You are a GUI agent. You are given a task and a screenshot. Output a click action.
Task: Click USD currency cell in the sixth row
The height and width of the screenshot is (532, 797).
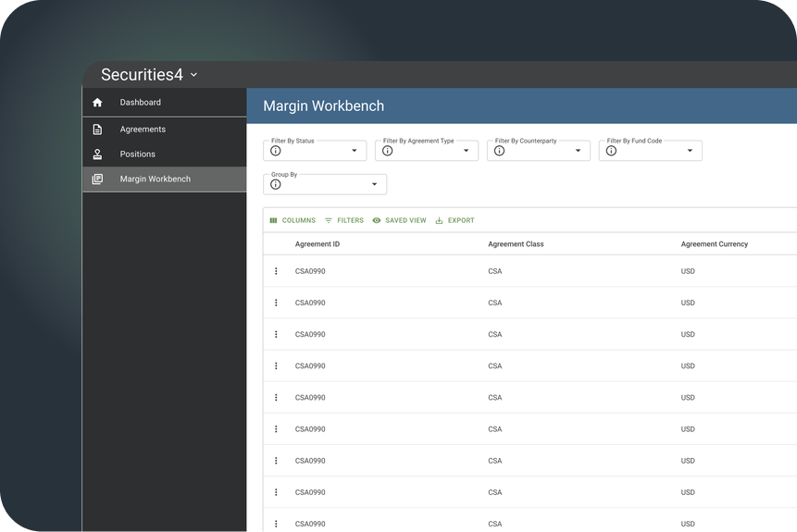[688, 429]
